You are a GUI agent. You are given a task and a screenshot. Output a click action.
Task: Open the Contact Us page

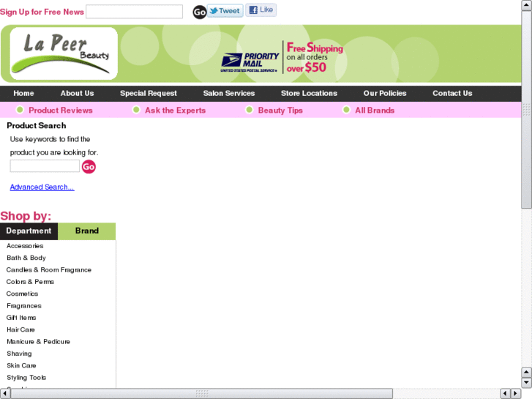click(x=452, y=94)
